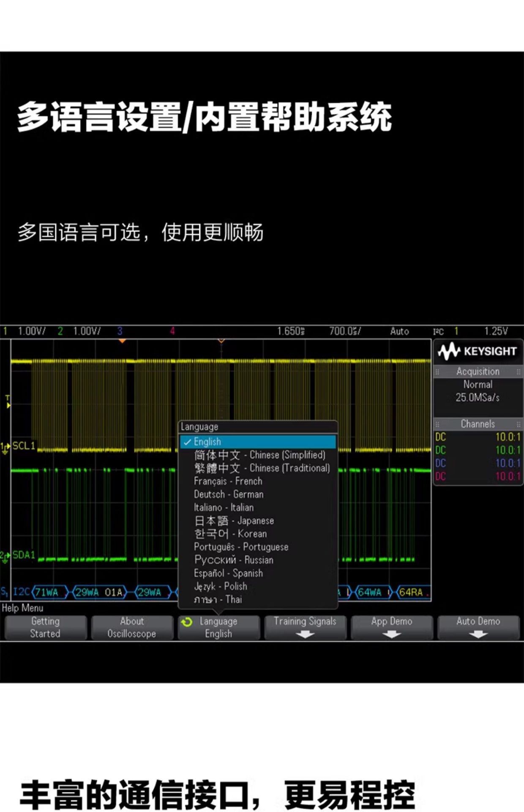524x812 pixels.
Task: Select yellow channel 1 DC 10.0:1 row
Action: coord(478,437)
